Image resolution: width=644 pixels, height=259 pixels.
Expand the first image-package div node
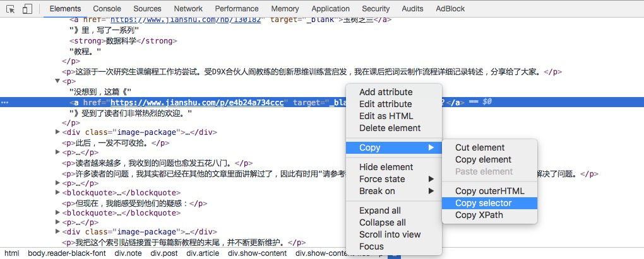click(58, 132)
